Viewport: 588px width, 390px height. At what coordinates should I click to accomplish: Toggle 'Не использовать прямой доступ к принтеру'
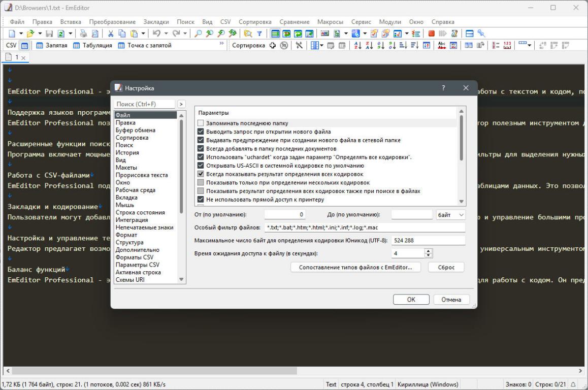tap(201, 200)
